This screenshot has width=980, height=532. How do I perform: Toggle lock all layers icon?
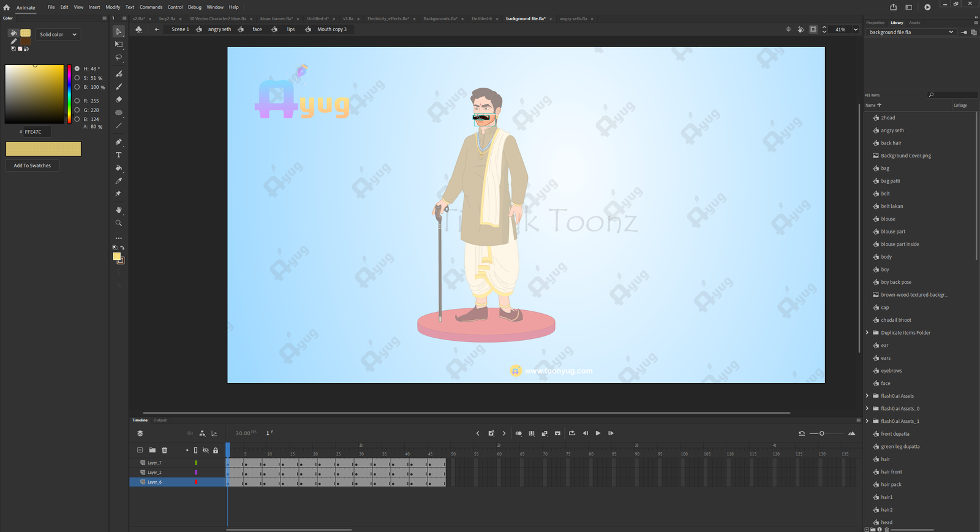point(216,450)
